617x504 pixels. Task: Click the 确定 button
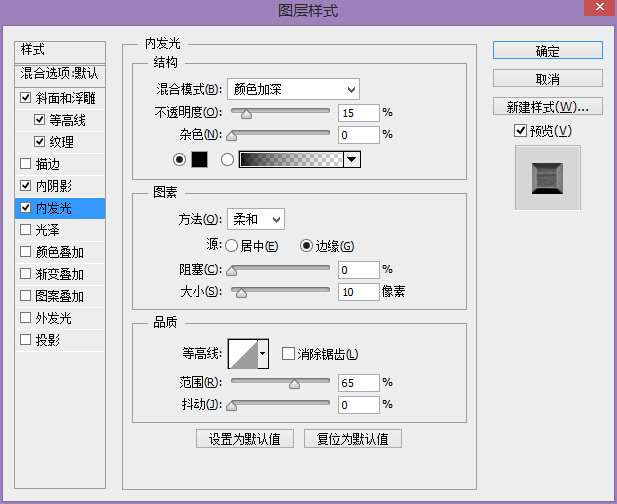547,51
